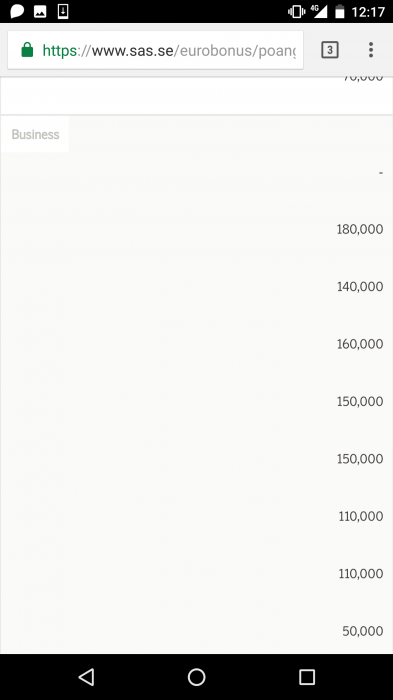393x700 pixels.
Task: Tap the download notification icon
Action: 63,11
